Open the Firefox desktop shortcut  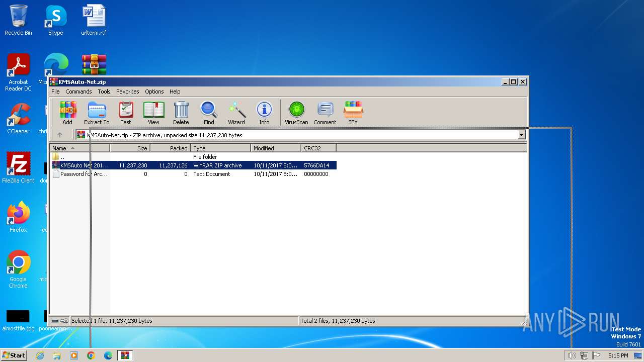[x=18, y=217]
